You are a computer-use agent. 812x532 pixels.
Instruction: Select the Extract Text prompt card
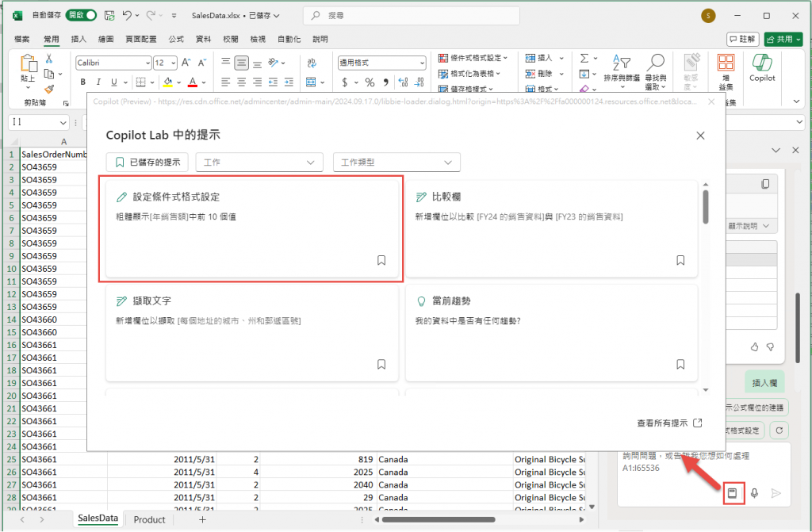(252, 333)
